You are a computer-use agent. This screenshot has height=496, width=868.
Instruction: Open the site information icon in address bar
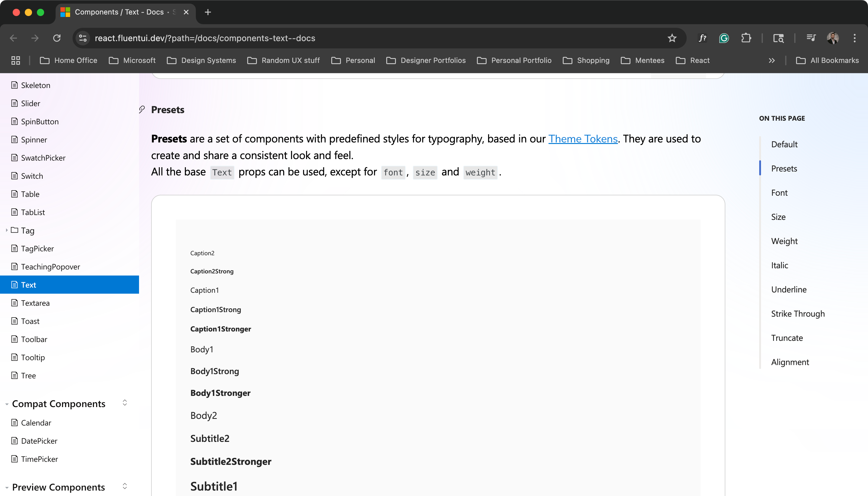[x=83, y=38]
